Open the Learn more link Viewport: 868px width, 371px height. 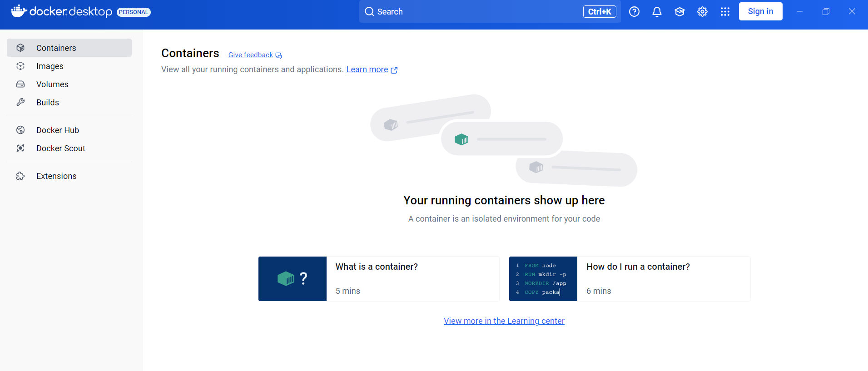coord(367,69)
